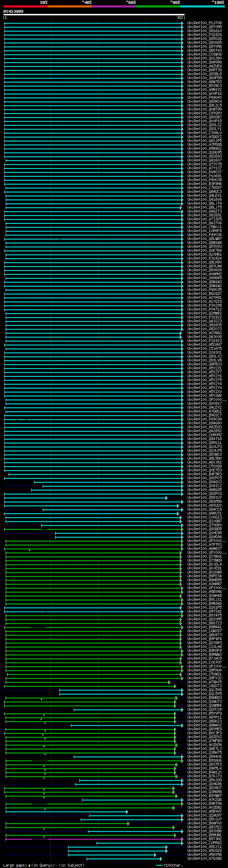Select the UniRef100_B9MT39 hit label

(204, 70)
